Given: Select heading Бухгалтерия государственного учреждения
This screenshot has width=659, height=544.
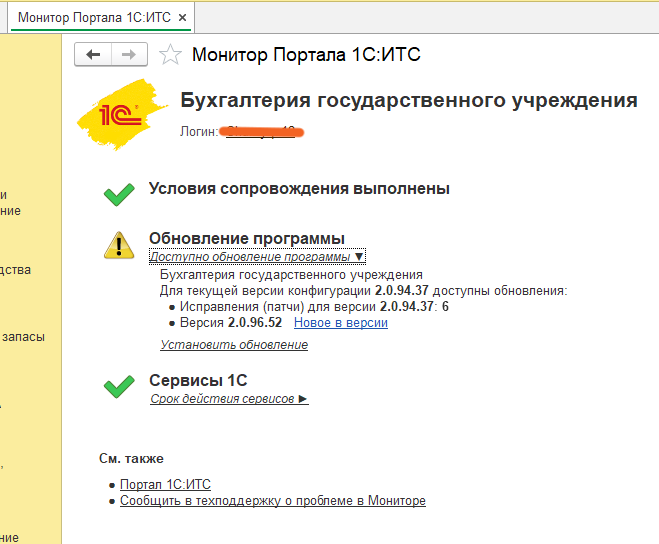Looking at the screenshot, I should click(409, 100).
